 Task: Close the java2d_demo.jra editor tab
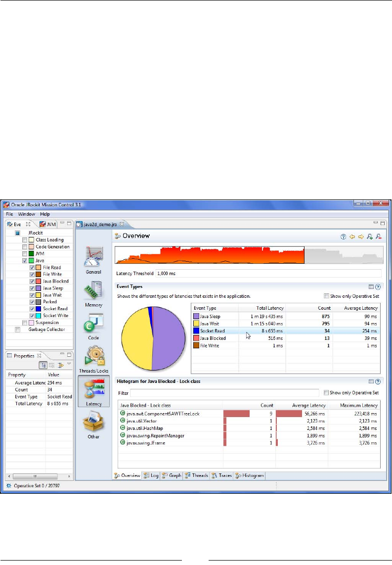pos(122,224)
